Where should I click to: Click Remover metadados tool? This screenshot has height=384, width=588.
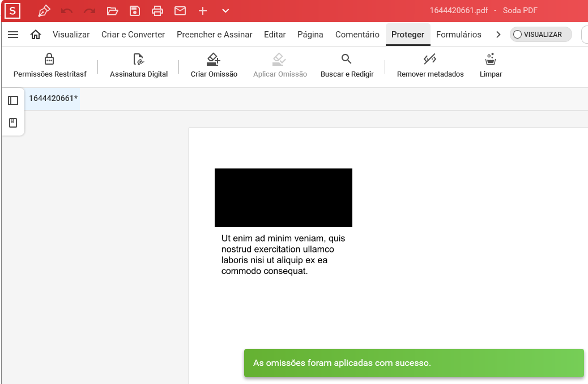click(430, 65)
